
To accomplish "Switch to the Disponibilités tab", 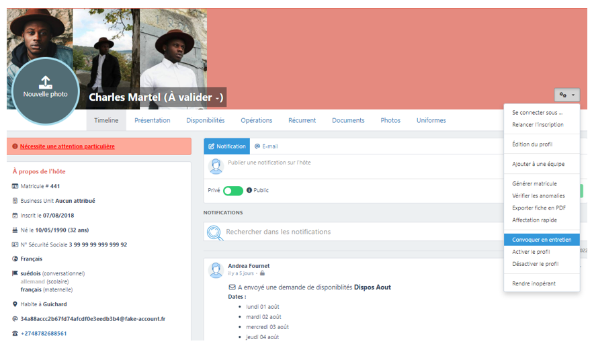I will tap(205, 121).
